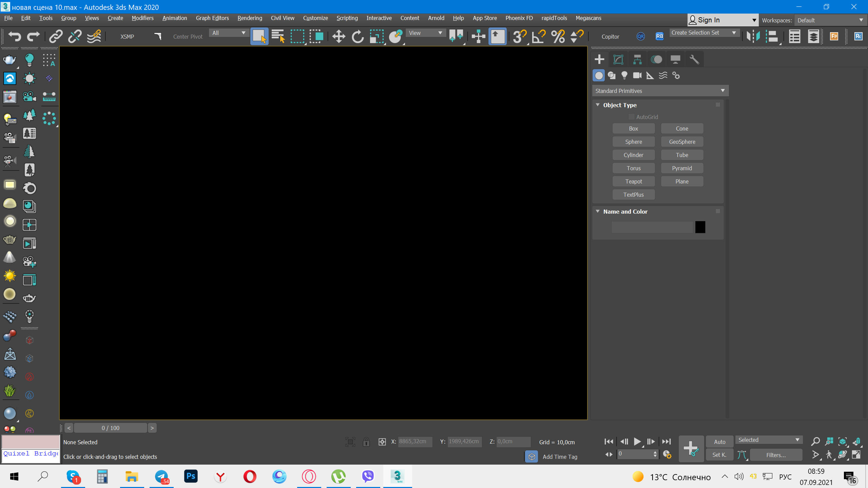This screenshot has height=488, width=868.
Task: Click the Mirror tool icon
Action: (753, 36)
